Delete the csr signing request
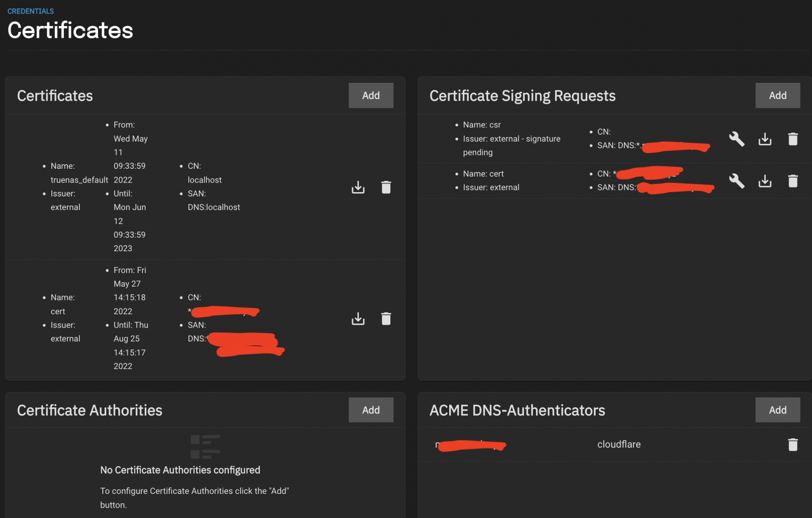Viewport: 812px width, 518px height. coord(793,139)
